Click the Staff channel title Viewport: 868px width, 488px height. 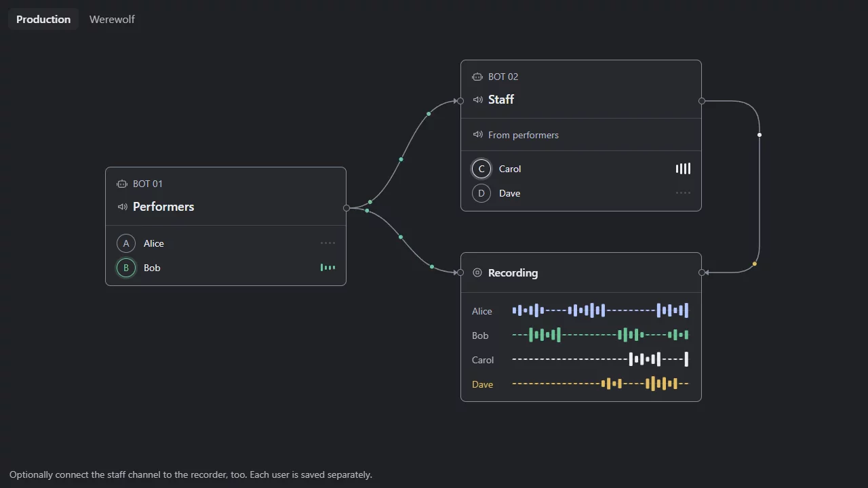[501, 100]
